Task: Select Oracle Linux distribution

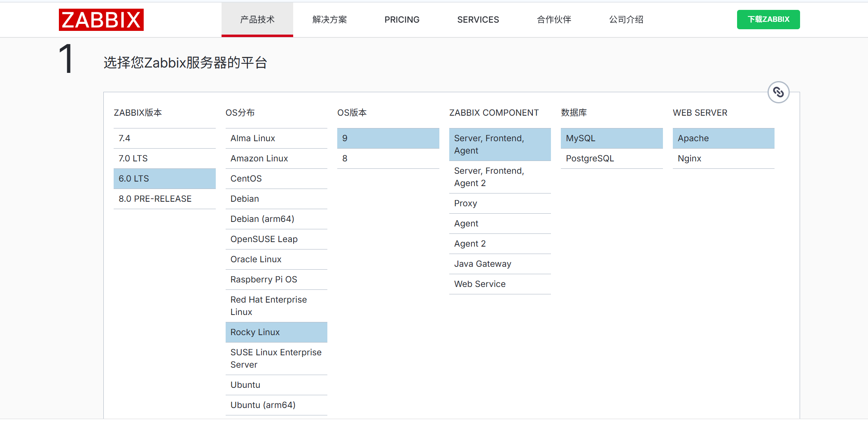Action: [x=276, y=259]
